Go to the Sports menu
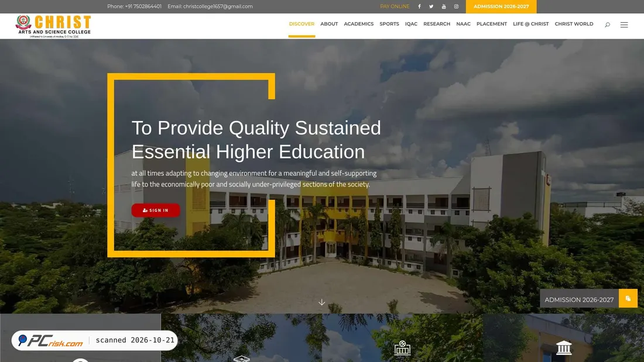This screenshot has height=362, width=644. click(389, 24)
